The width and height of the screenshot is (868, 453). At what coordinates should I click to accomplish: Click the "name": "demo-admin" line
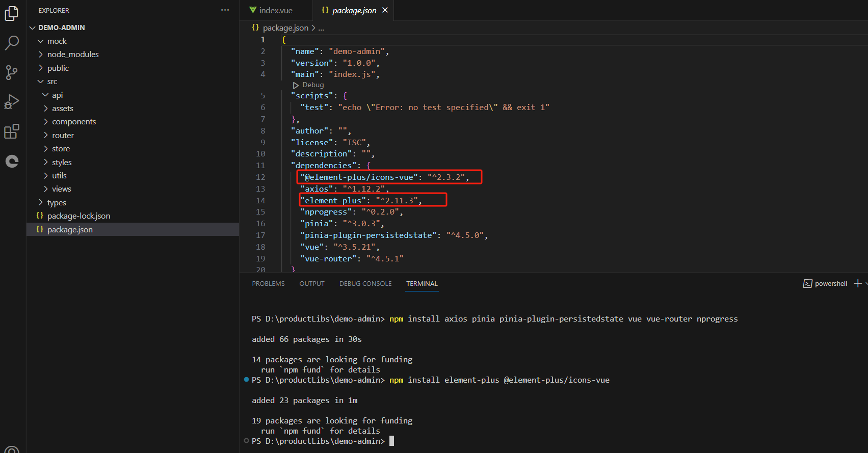(340, 51)
